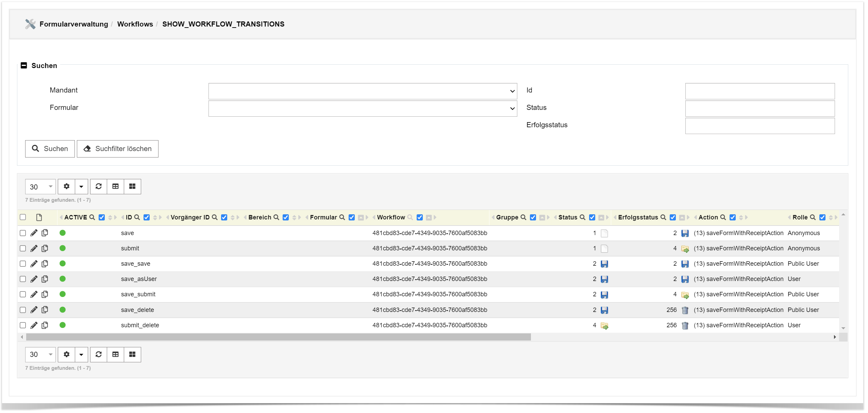868x413 pixels.
Task: Click the new document icon in the table header
Action: click(39, 217)
